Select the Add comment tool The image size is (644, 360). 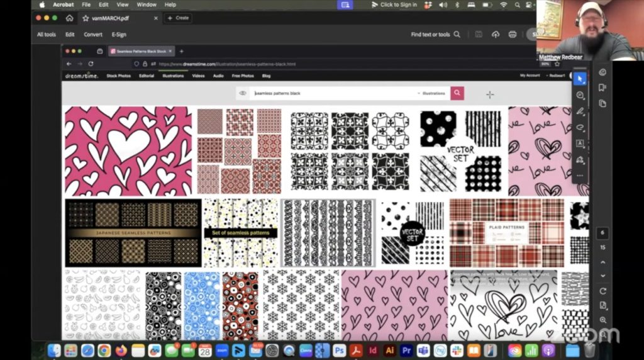tap(580, 95)
